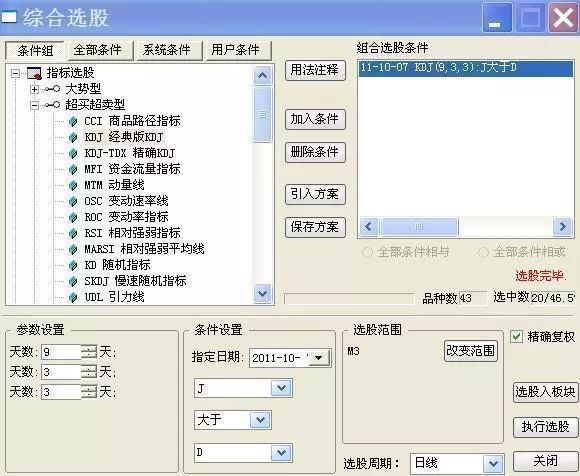The image size is (580, 476).
Task: Collapse the 超买超卖型 tree node
Action: point(34,105)
